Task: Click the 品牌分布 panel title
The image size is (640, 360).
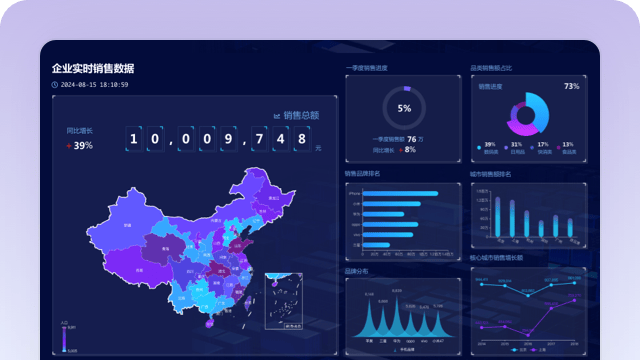Action: pos(356,271)
